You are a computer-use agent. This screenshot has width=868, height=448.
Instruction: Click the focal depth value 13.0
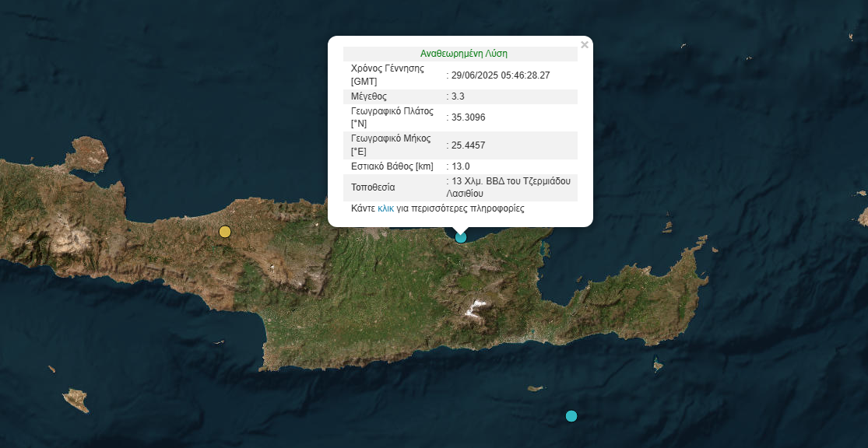[x=461, y=166]
